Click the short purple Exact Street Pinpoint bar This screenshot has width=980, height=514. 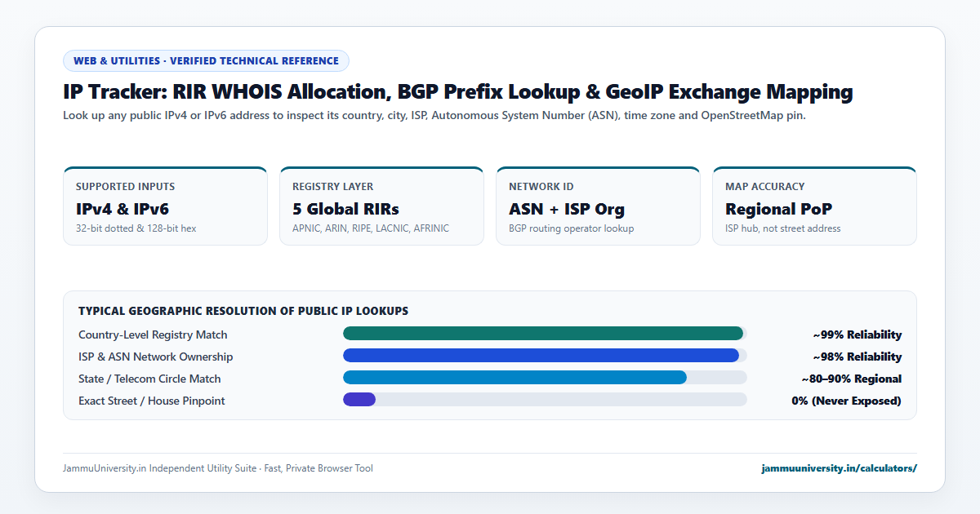pyautogui.click(x=359, y=399)
